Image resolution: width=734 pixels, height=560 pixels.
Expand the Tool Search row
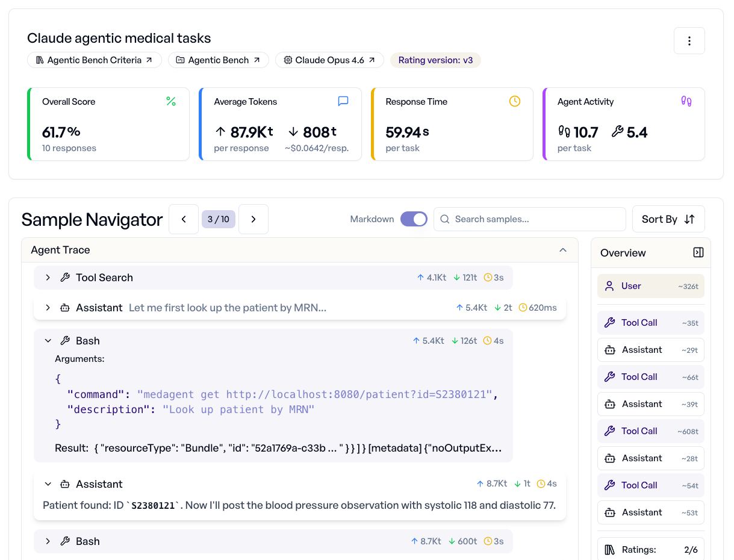click(48, 278)
